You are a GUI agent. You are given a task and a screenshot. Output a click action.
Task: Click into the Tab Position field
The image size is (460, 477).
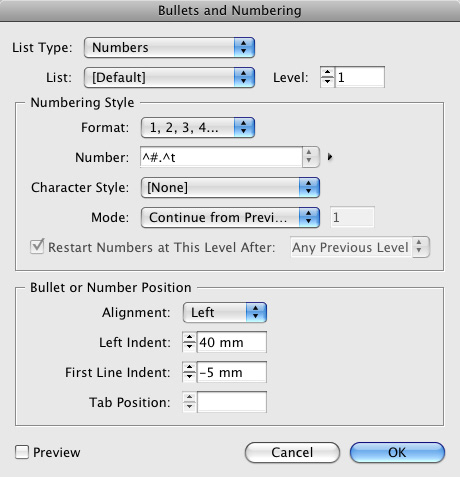pos(232,402)
